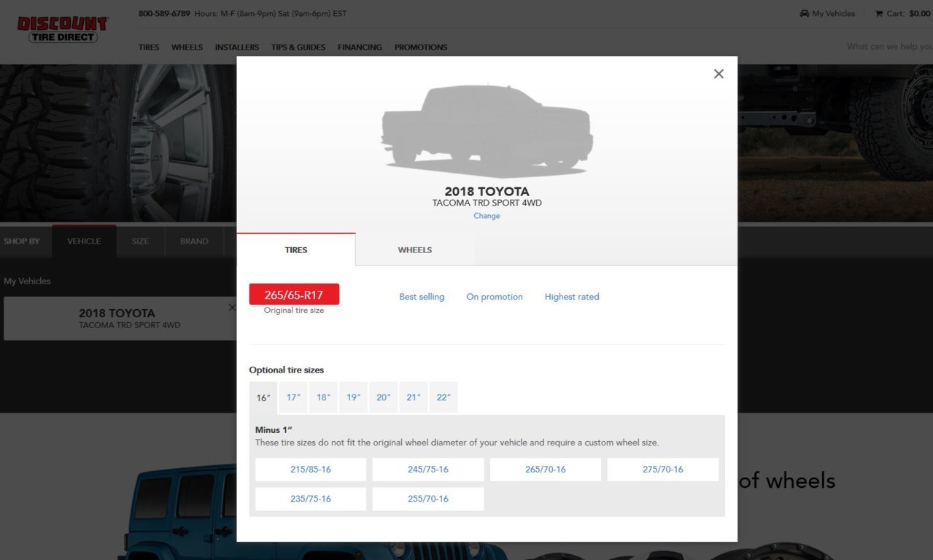Switch to the Tires tab in dialog
Viewport: 933px width, 560px height.
point(296,249)
